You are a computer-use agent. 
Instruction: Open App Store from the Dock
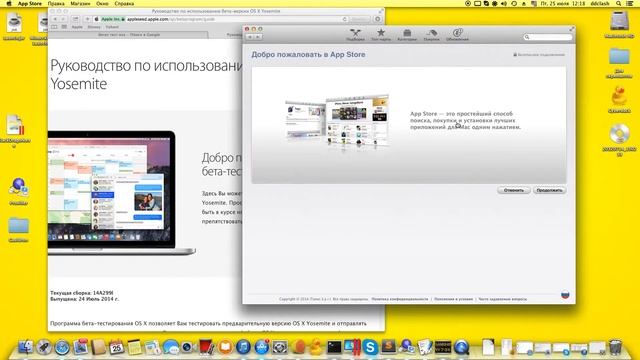coord(262,347)
